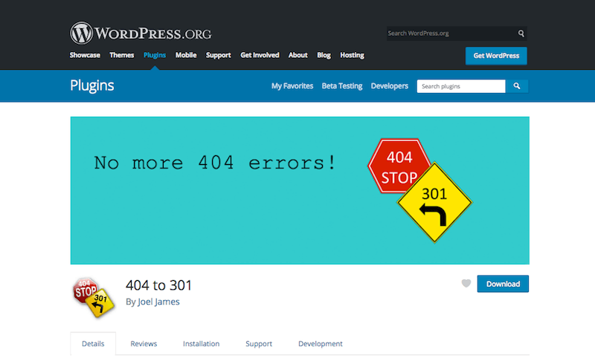Open the Support item in top navigation
The image size is (595, 364).
pos(218,55)
